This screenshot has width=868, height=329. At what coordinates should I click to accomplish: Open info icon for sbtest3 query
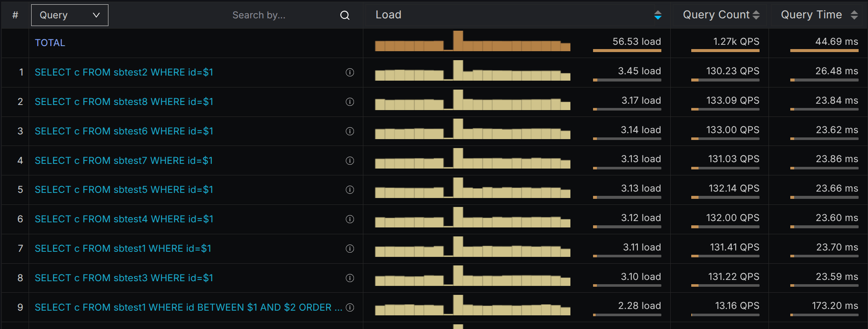(x=350, y=278)
